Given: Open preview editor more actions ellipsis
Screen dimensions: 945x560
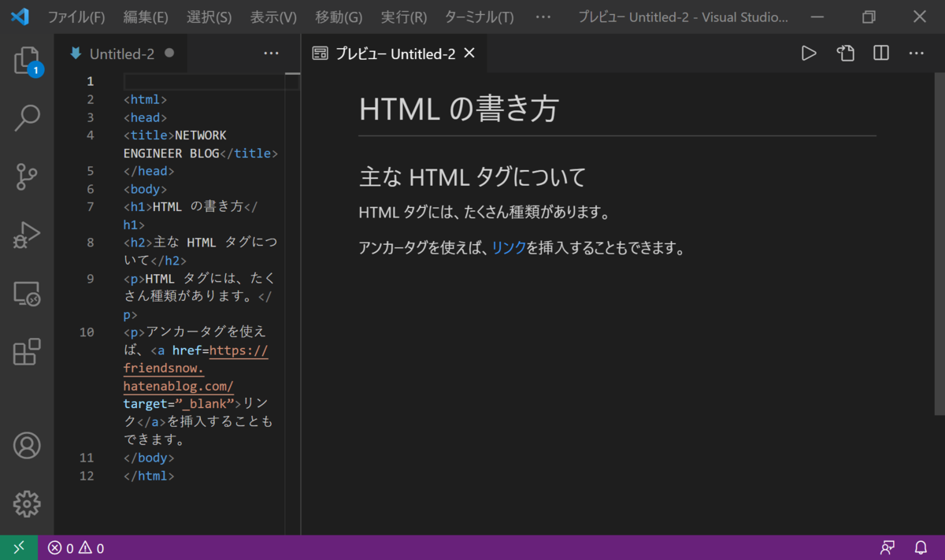Looking at the screenshot, I should coord(917,54).
